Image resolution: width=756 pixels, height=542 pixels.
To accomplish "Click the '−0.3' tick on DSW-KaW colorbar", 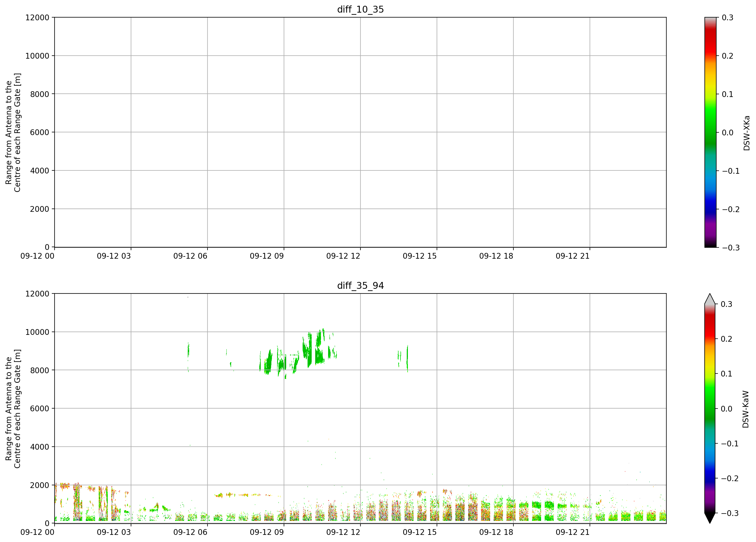I will pos(730,513).
